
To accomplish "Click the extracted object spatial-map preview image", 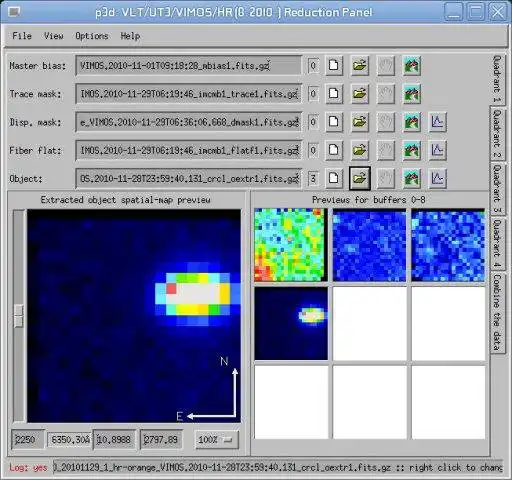I will coord(134,316).
